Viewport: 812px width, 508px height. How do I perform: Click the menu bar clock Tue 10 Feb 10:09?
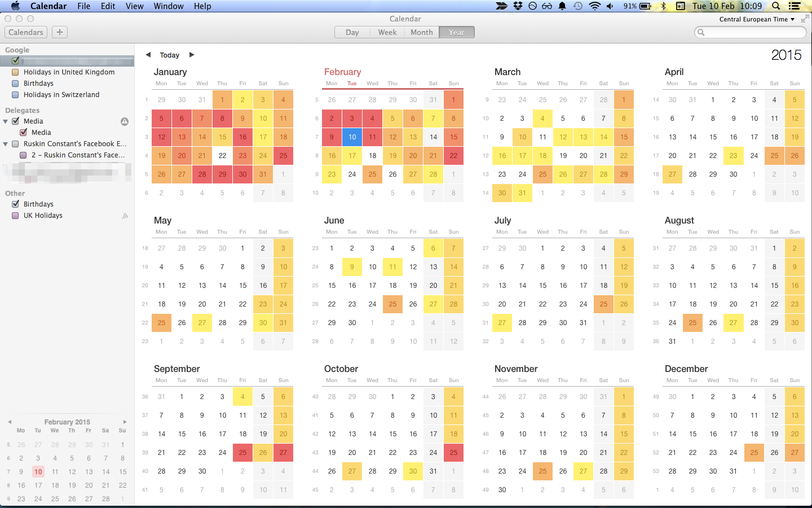(x=727, y=6)
